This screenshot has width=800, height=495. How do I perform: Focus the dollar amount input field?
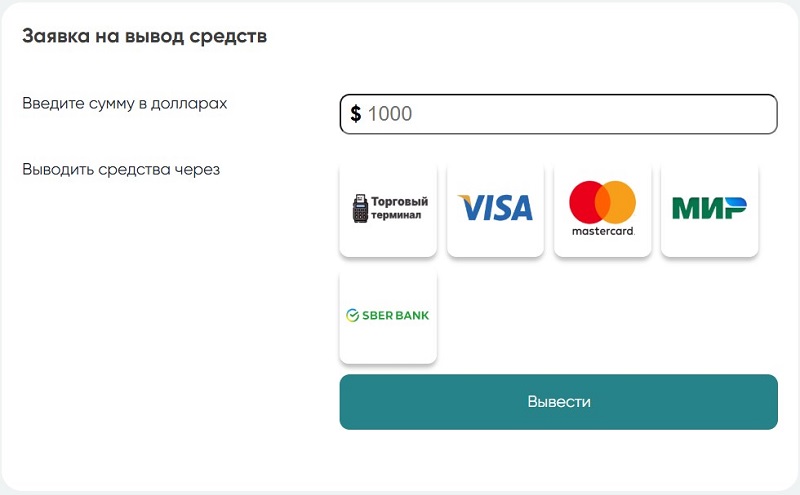tap(558, 114)
